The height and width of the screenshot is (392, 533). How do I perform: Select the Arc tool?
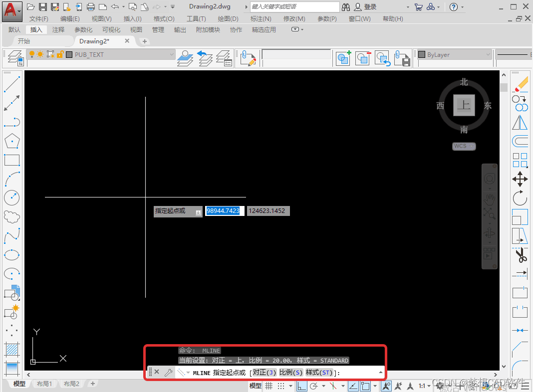(12, 179)
